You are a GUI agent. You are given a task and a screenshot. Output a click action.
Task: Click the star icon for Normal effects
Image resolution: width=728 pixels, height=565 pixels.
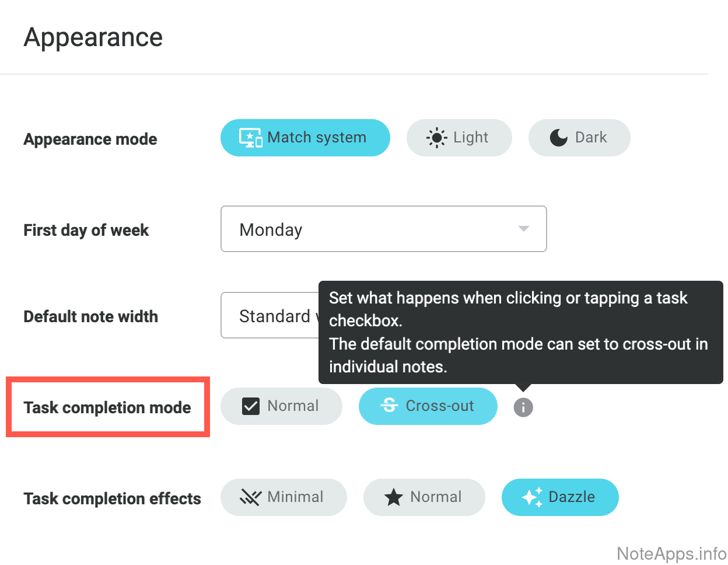click(394, 497)
